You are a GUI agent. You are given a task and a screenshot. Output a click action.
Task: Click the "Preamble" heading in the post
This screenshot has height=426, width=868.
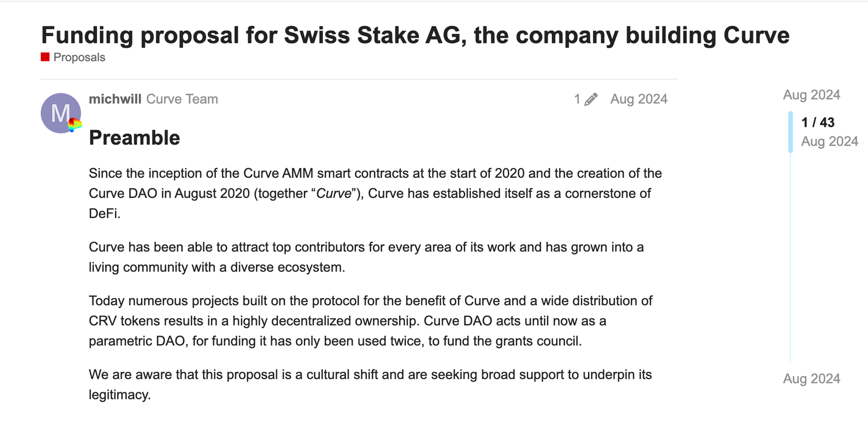pyautogui.click(x=135, y=138)
